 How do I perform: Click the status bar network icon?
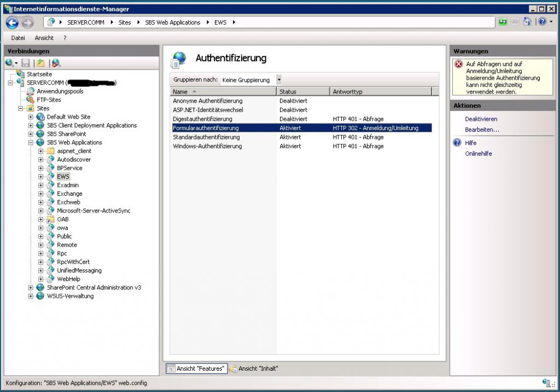click(x=546, y=383)
